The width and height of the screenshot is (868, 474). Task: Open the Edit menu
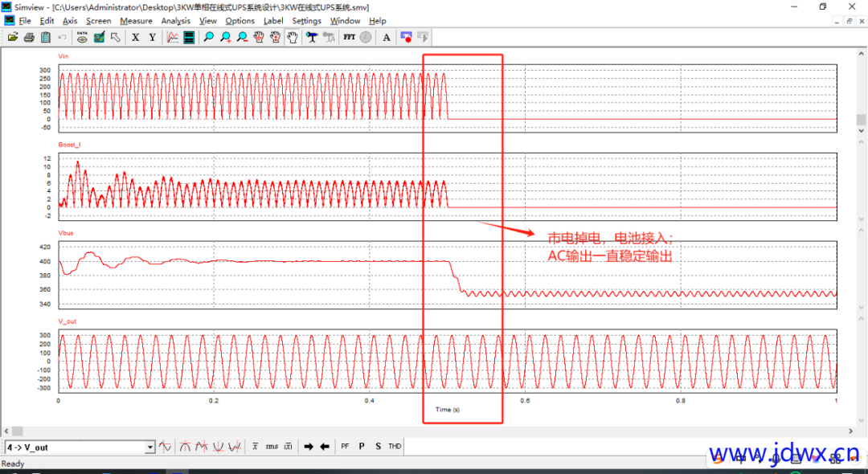tap(47, 21)
